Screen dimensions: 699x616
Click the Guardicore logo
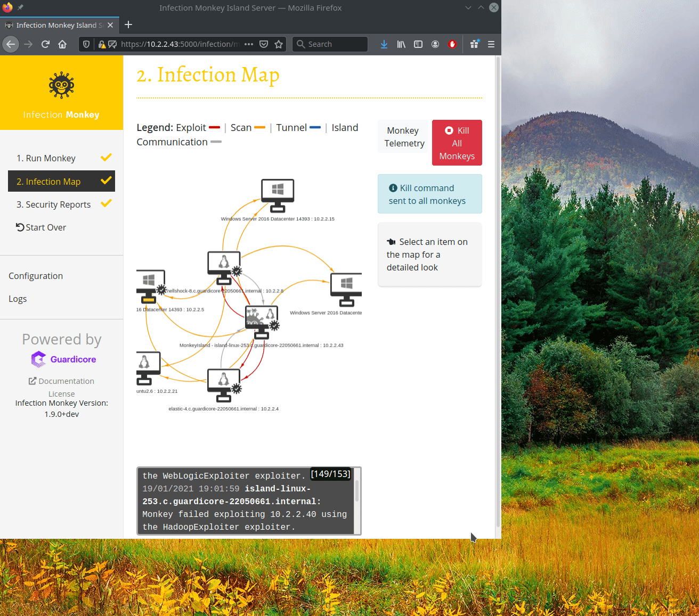pyautogui.click(x=64, y=359)
